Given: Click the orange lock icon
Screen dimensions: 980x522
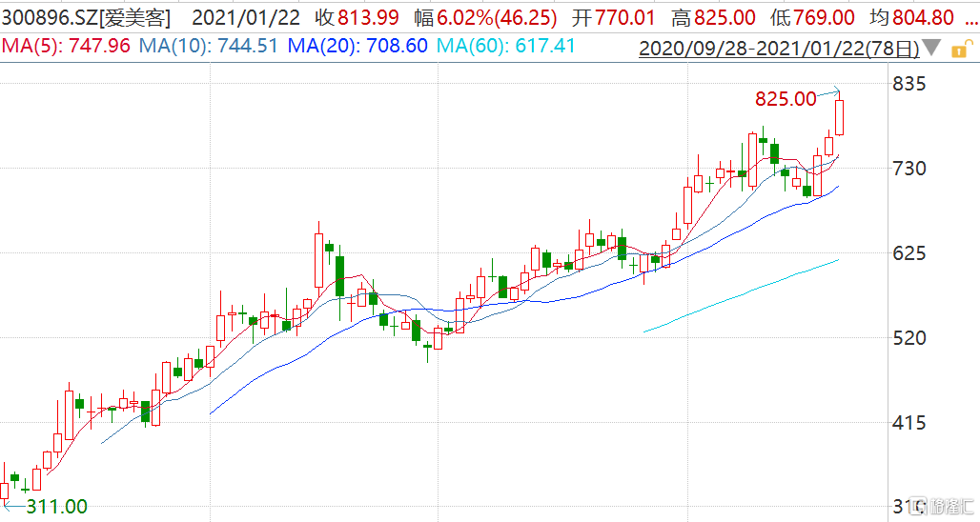Looking at the screenshot, I should [x=961, y=49].
